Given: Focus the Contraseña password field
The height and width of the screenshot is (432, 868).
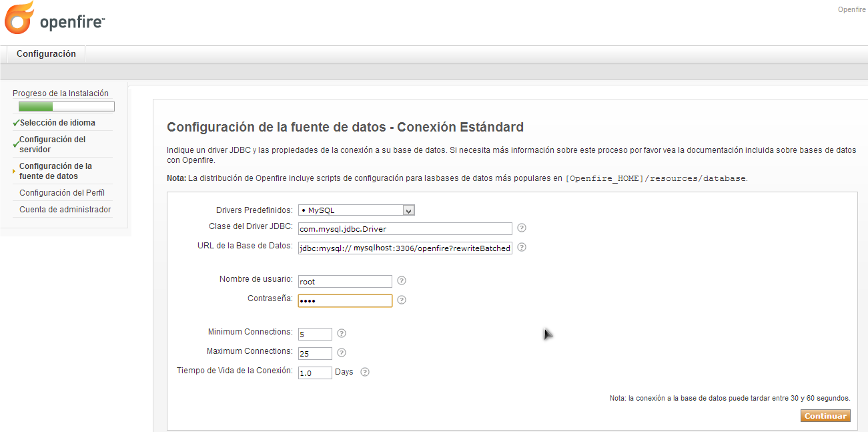Looking at the screenshot, I should (x=345, y=300).
